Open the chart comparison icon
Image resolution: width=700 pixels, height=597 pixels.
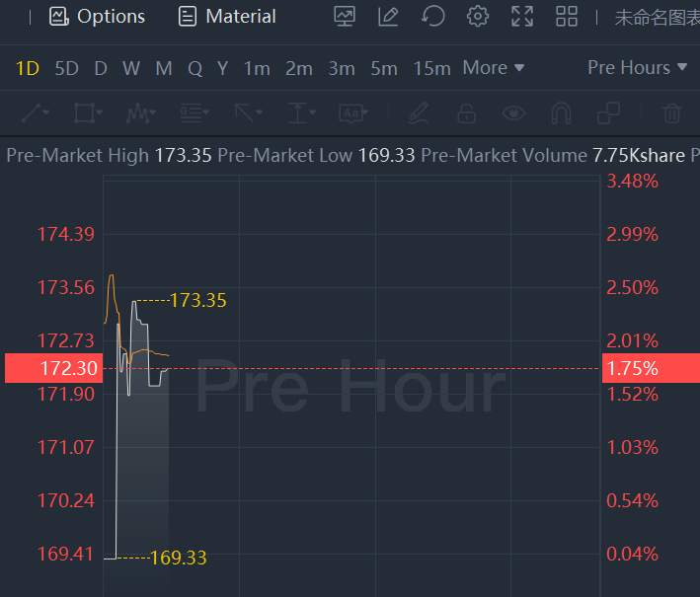click(345, 17)
